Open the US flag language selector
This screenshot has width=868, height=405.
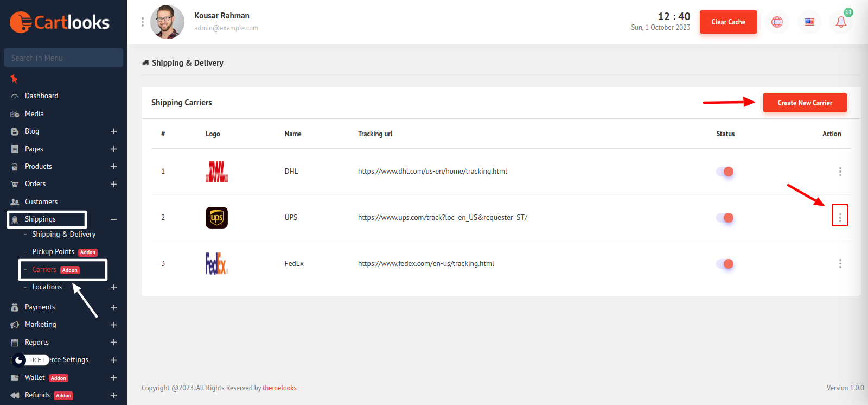(x=809, y=22)
